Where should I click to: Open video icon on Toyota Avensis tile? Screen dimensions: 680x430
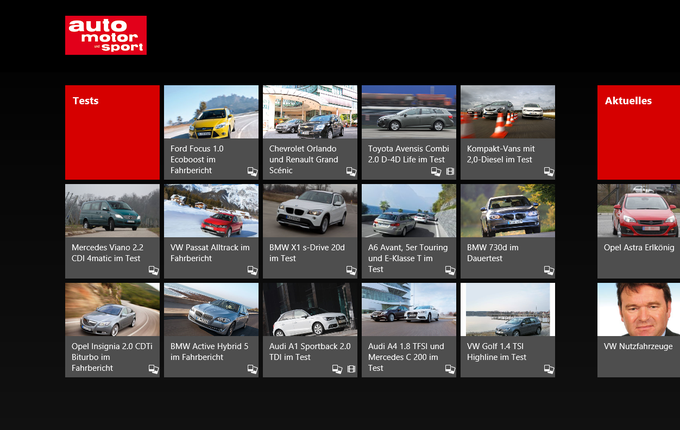point(450,172)
